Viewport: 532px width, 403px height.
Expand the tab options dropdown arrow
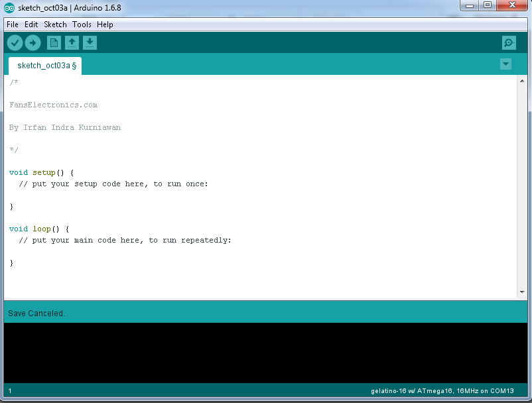[506, 64]
